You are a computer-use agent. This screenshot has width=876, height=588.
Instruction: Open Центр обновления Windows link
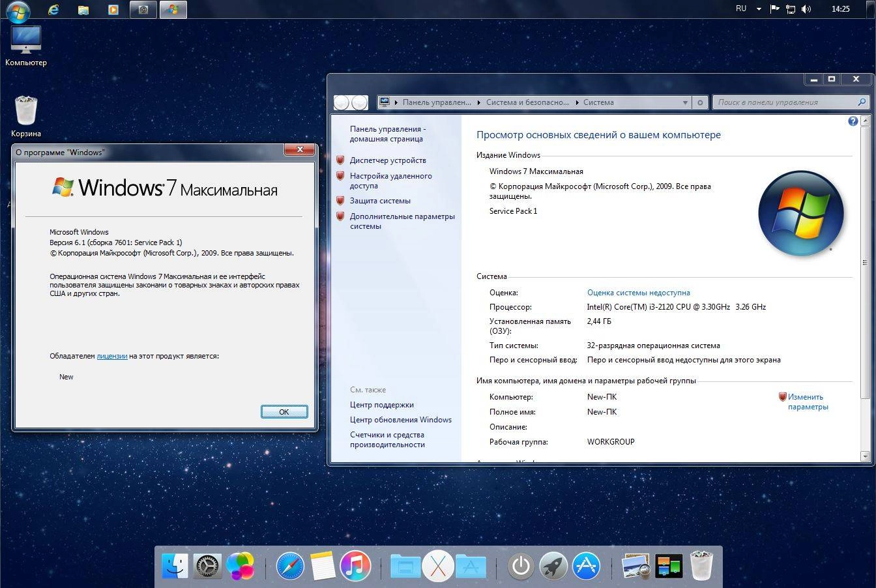coord(400,420)
